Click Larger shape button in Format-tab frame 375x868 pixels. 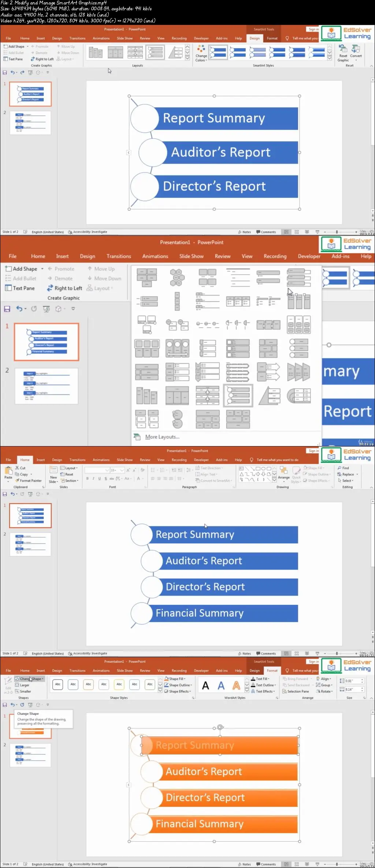coord(22,685)
